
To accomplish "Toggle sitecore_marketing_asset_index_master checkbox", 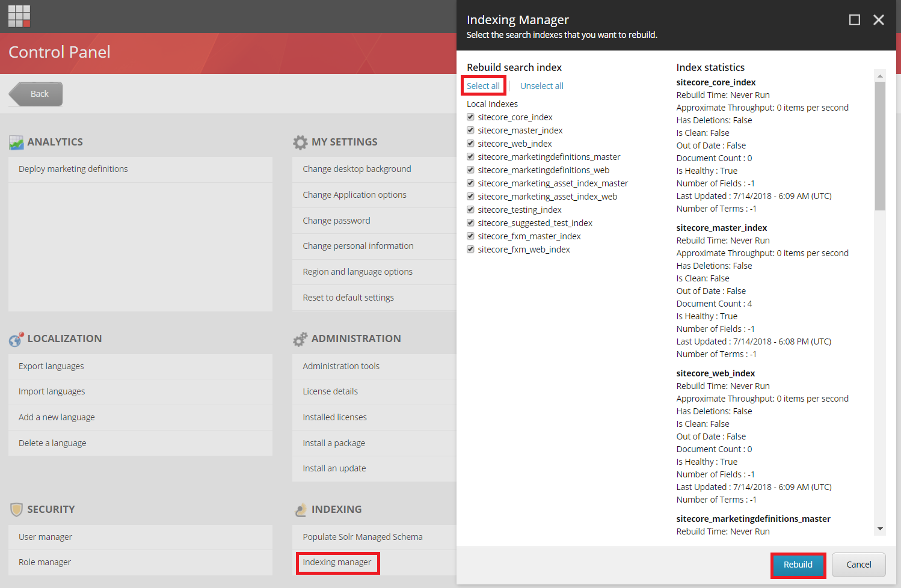I will point(470,183).
